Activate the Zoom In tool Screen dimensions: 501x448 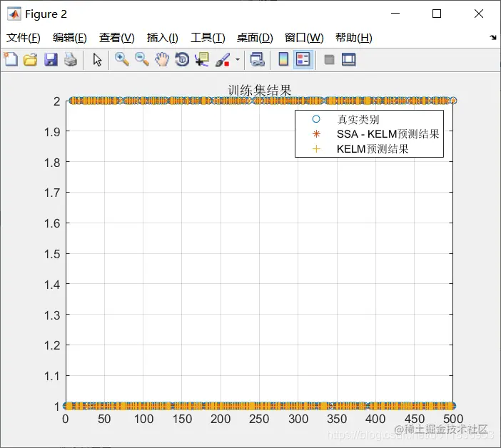tap(122, 60)
